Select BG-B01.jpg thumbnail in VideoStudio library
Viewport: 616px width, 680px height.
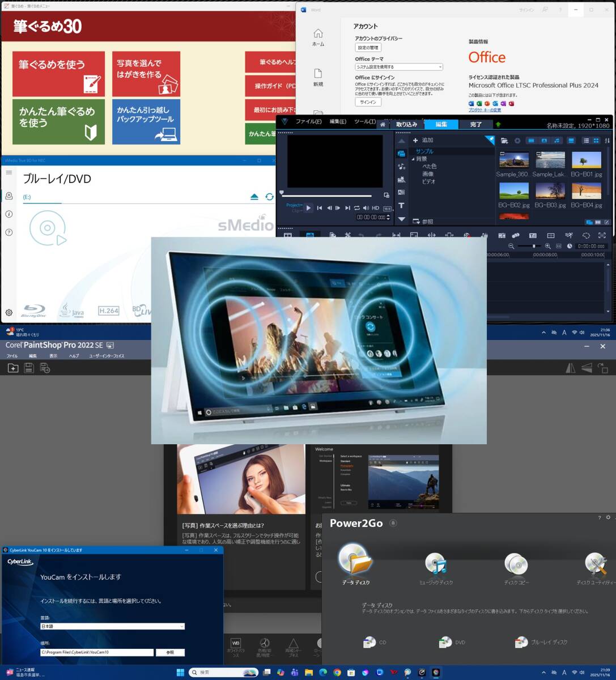coord(587,160)
